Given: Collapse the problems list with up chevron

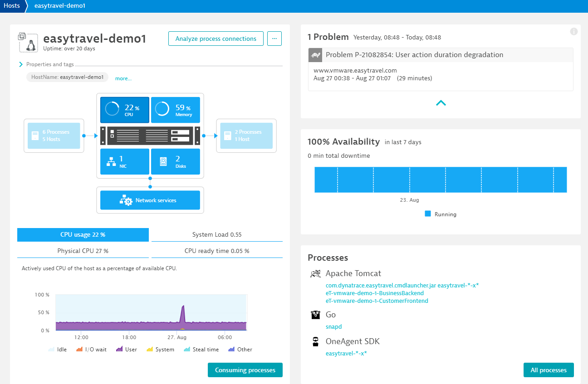Looking at the screenshot, I should [x=441, y=103].
